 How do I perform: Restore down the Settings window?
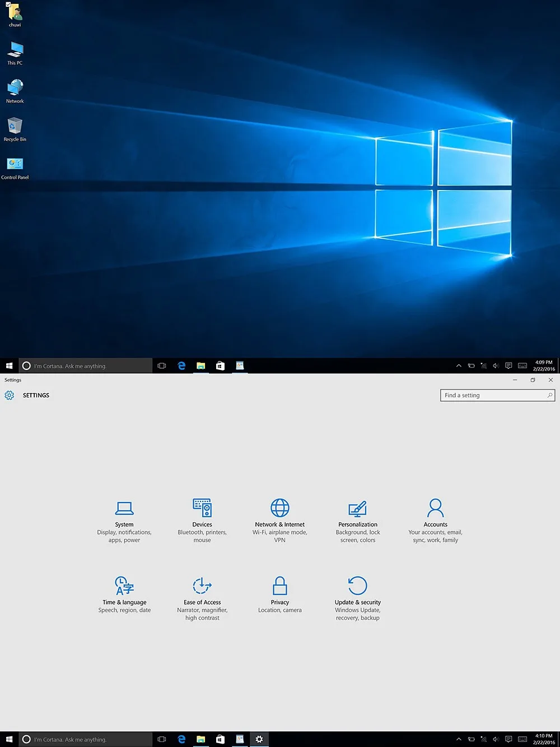pos(533,380)
